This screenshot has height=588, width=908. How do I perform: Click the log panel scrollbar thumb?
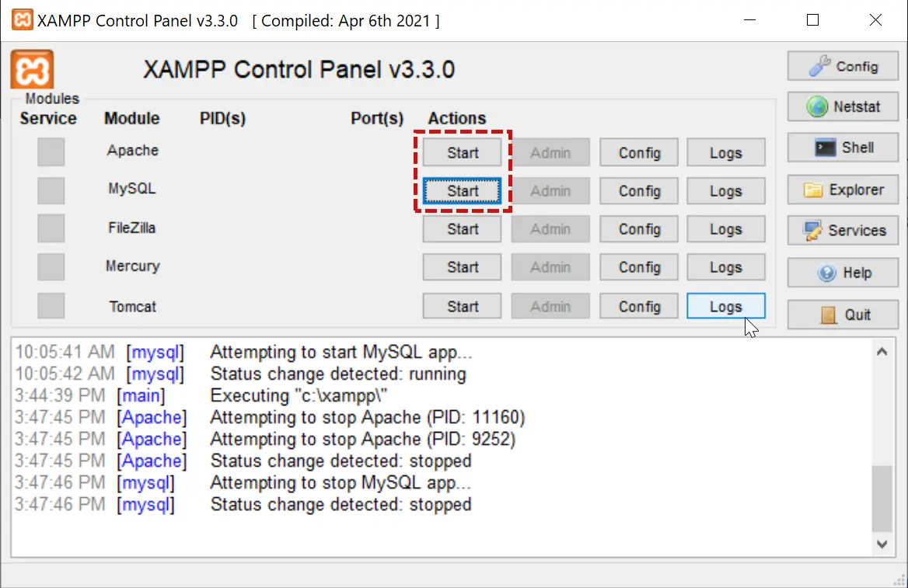pos(882,499)
